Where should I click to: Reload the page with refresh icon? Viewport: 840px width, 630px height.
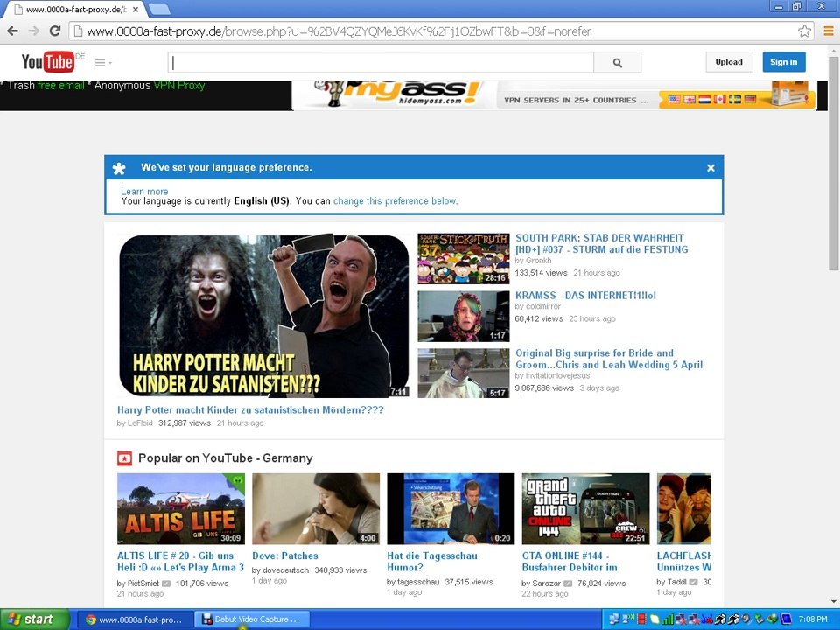tap(54, 31)
